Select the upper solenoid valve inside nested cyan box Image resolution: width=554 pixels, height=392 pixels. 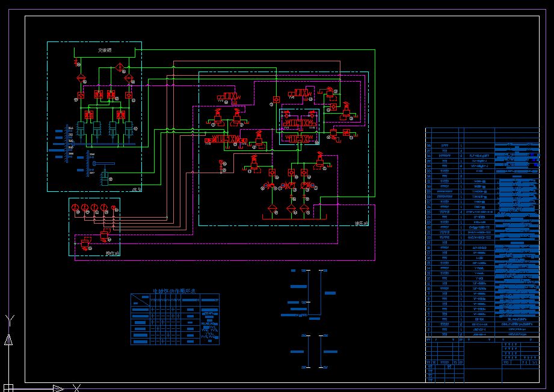299,123
